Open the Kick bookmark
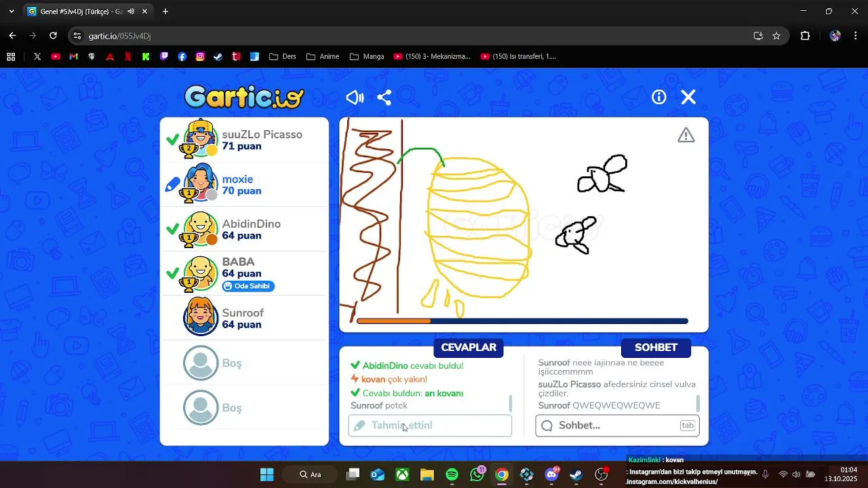The width and height of the screenshot is (868, 488). tap(146, 57)
